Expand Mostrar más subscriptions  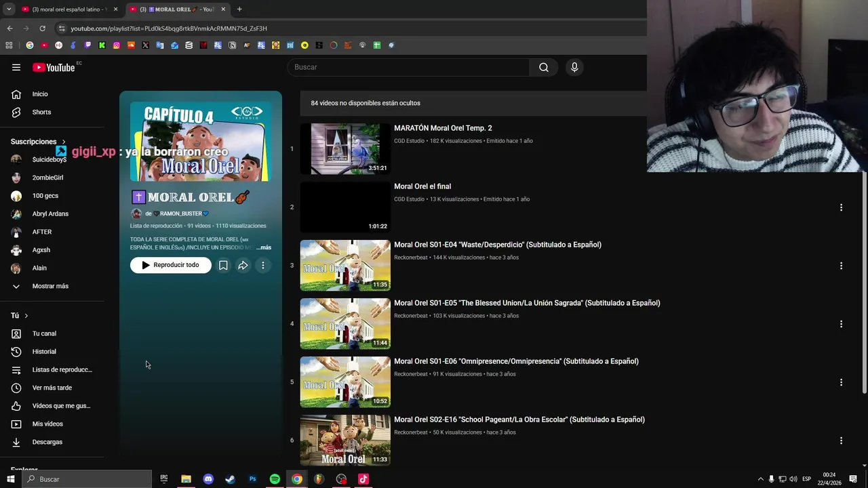click(52, 286)
